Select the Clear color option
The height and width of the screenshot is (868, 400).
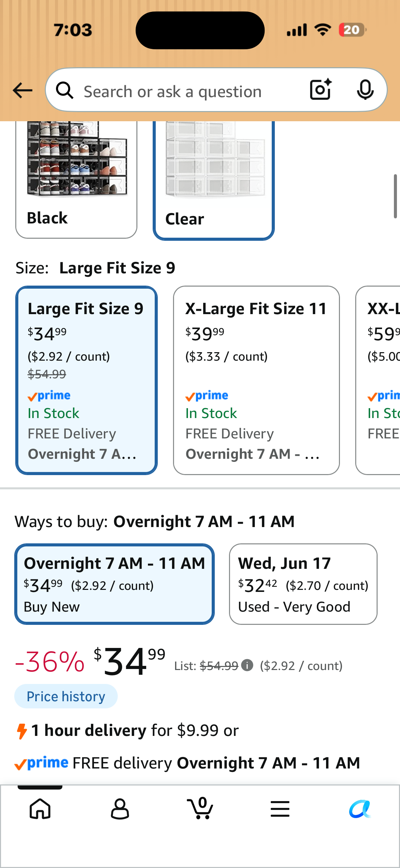tap(214, 180)
